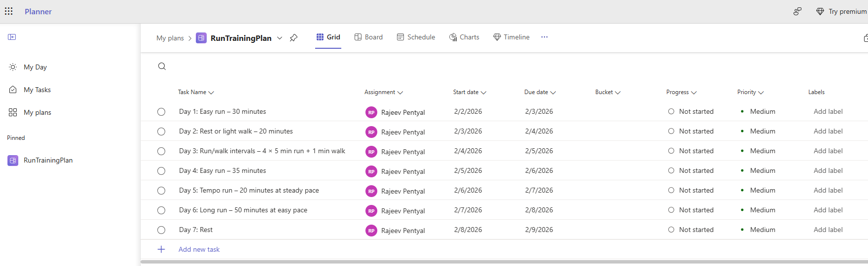
Task: Click the search magnifier icon
Action: (x=162, y=66)
